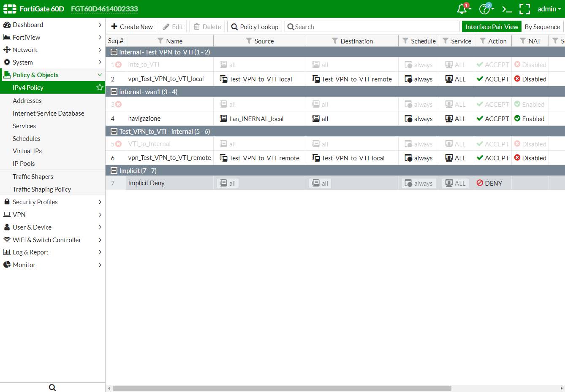Screen dimensions: 565x392
Task: Open Traffic Shaping Policy page
Action: 42,189
